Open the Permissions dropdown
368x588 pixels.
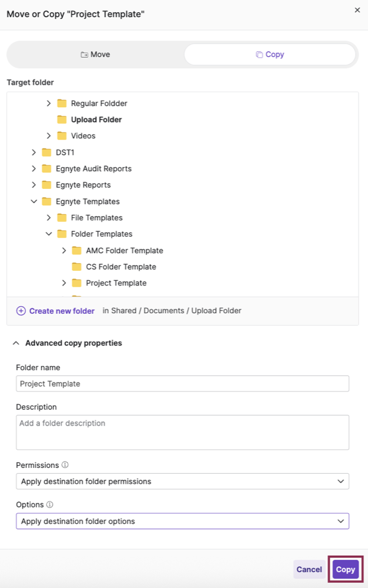tap(182, 481)
